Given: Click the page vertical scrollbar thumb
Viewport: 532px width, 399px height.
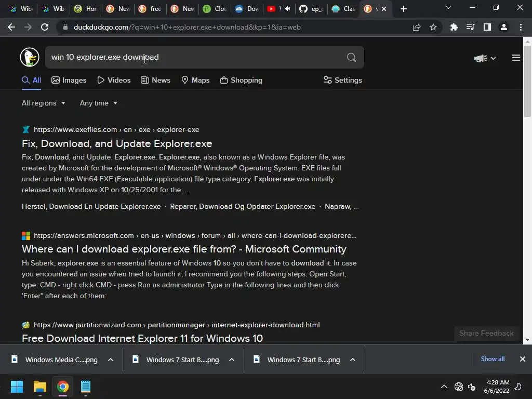Looking at the screenshot, I should [x=527, y=81].
